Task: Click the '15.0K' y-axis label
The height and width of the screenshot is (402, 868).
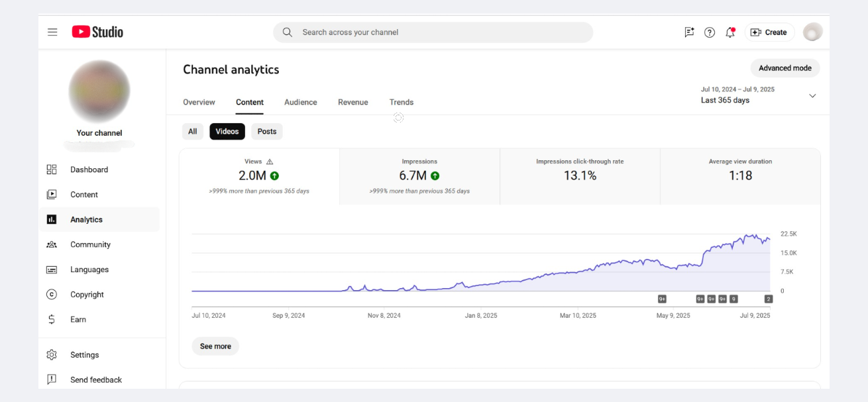Action: tap(788, 253)
